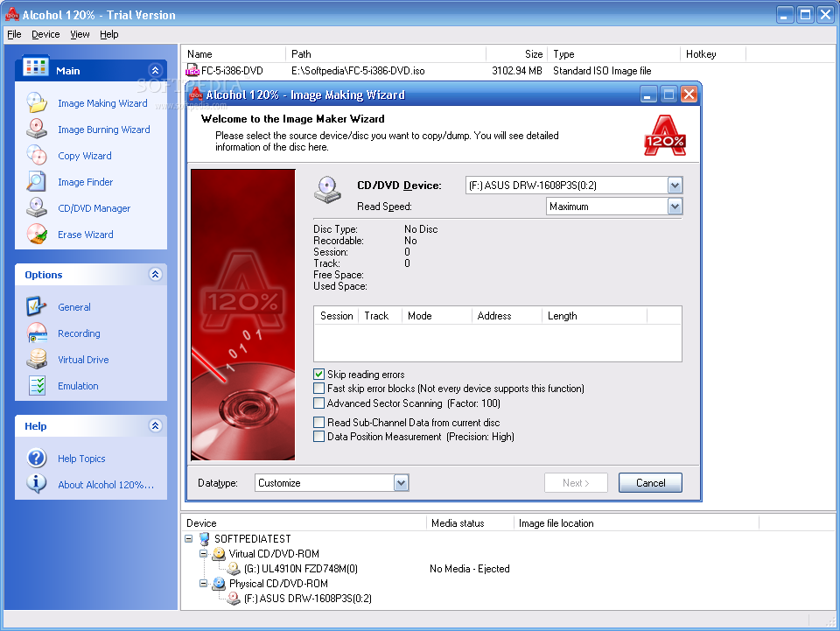
Task: Collapse the Options panel section
Action: point(155,275)
